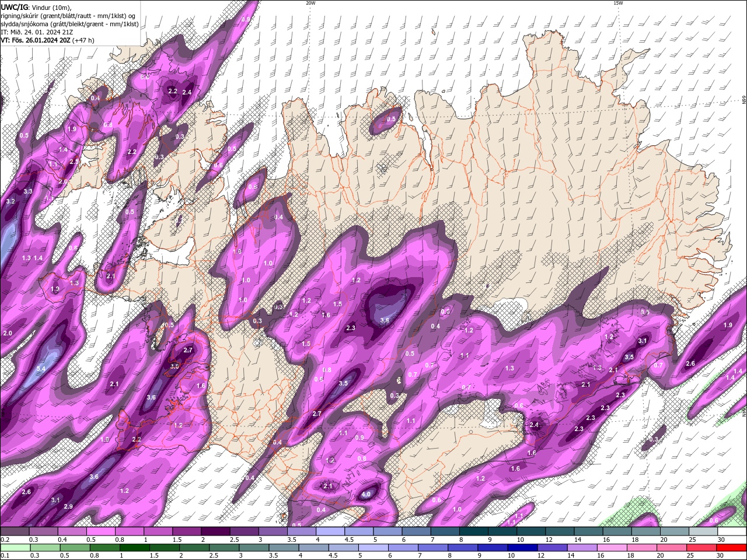Select the 'rigning/skúrir' legend description line
This screenshot has height=560, width=747.
coord(68,16)
